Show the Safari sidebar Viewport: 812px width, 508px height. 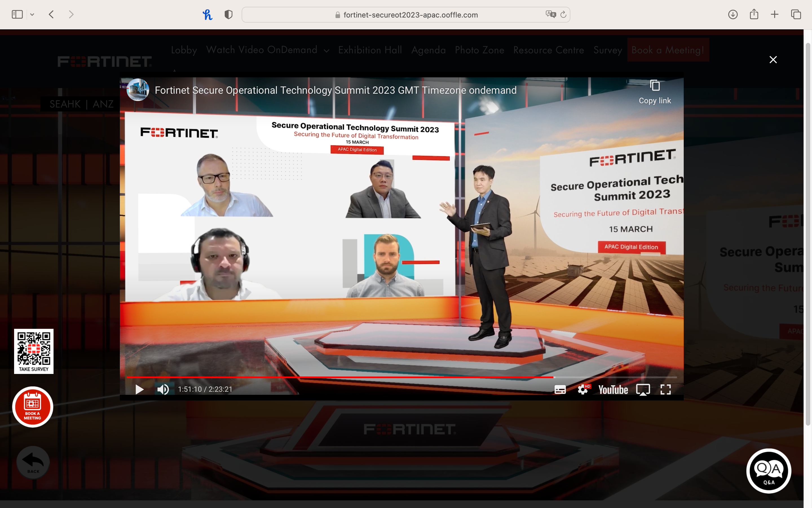(x=17, y=14)
